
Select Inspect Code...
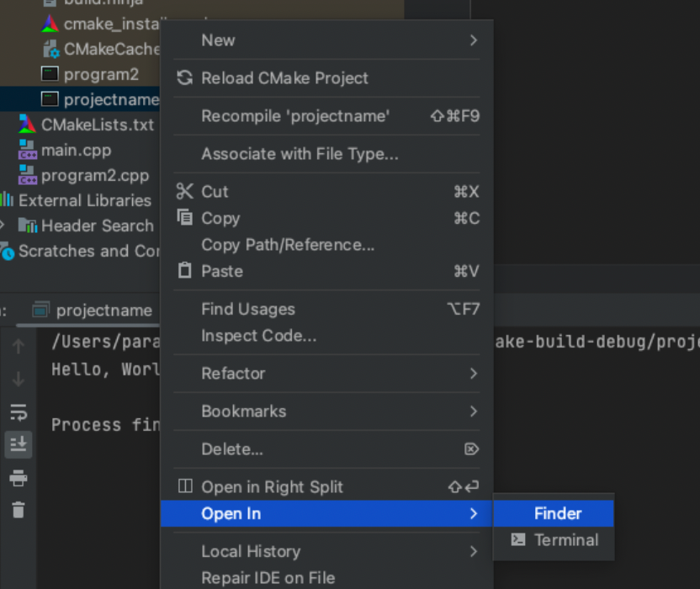pyautogui.click(x=326, y=336)
